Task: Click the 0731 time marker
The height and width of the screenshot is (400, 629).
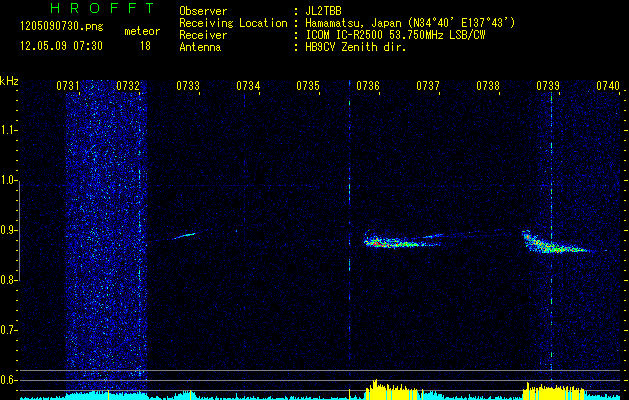Action: pos(68,86)
